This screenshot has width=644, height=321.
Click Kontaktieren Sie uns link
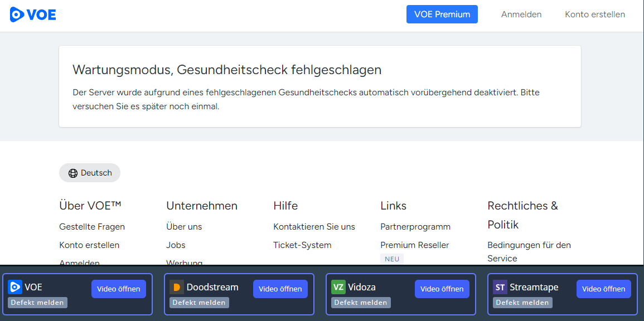[314, 227]
